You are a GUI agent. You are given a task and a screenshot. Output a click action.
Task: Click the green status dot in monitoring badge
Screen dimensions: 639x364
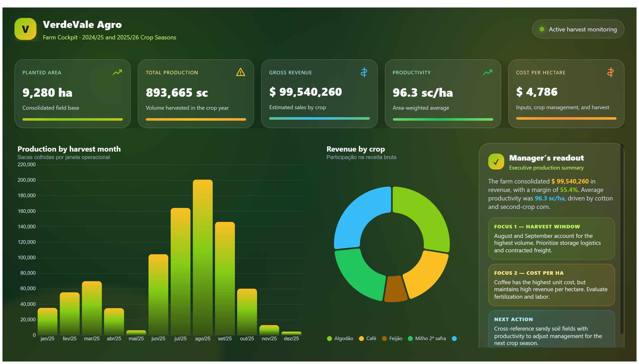coord(542,29)
